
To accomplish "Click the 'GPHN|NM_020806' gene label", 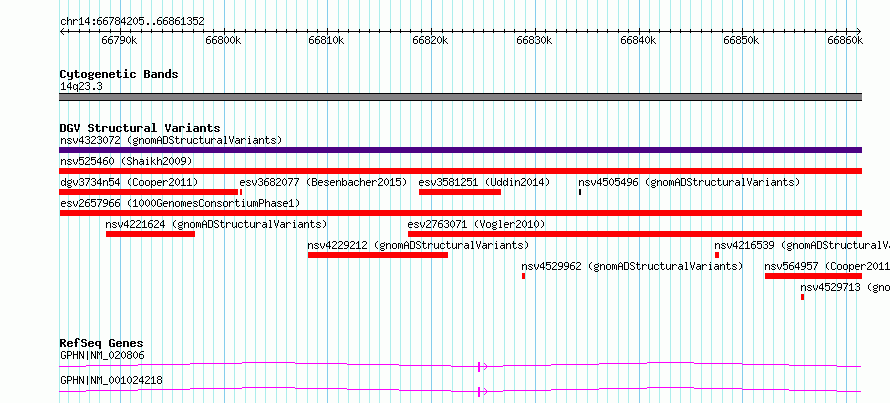I will (102, 355).
